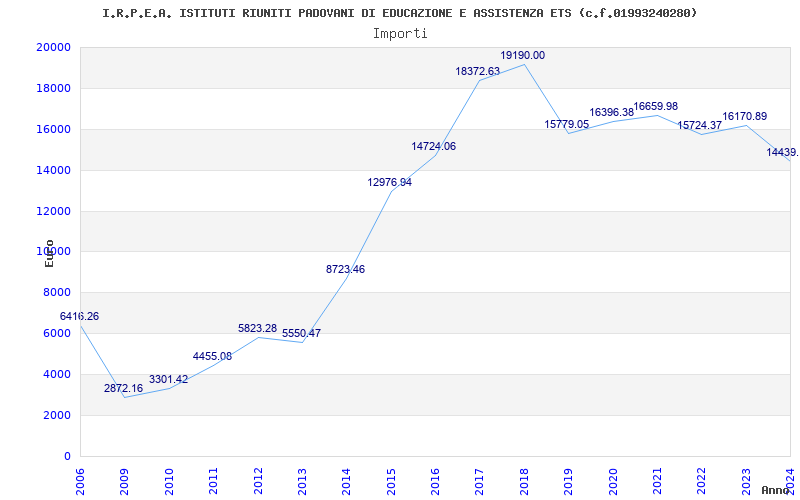The height and width of the screenshot is (500, 800).
Task: Click the 14724.06 data label
Action: click(434, 146)
